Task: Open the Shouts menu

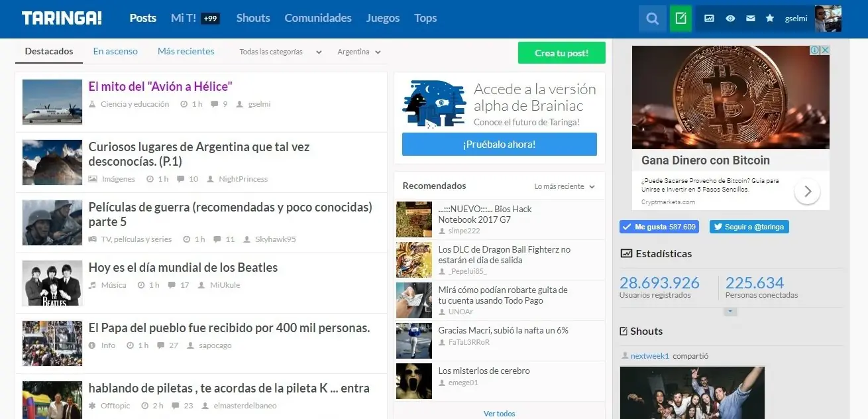Action: pos(253,18)
